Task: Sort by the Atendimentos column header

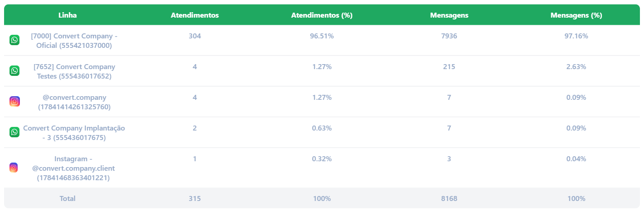Action: [195, 15]
